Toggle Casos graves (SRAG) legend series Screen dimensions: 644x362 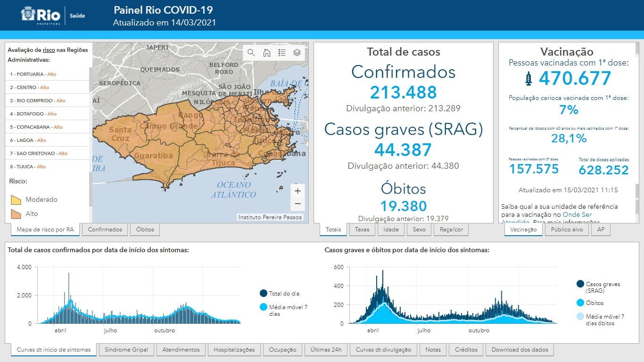(580, 284)
